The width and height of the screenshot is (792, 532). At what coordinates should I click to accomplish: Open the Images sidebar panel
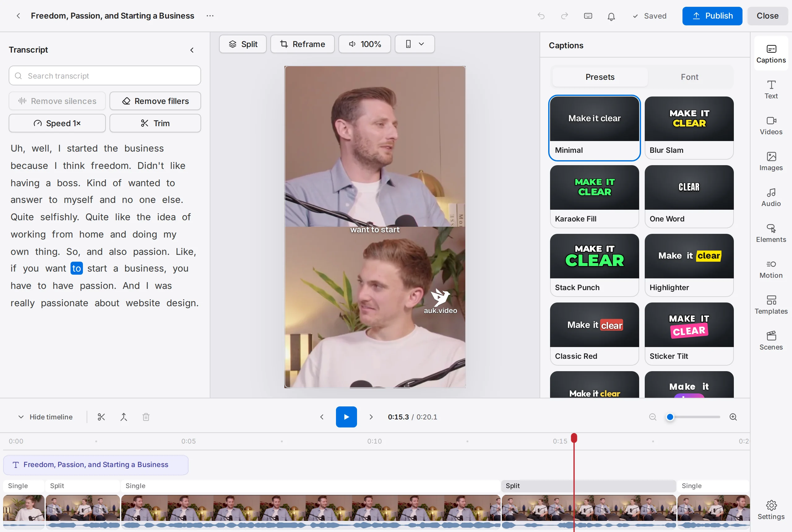coord(771,161)
